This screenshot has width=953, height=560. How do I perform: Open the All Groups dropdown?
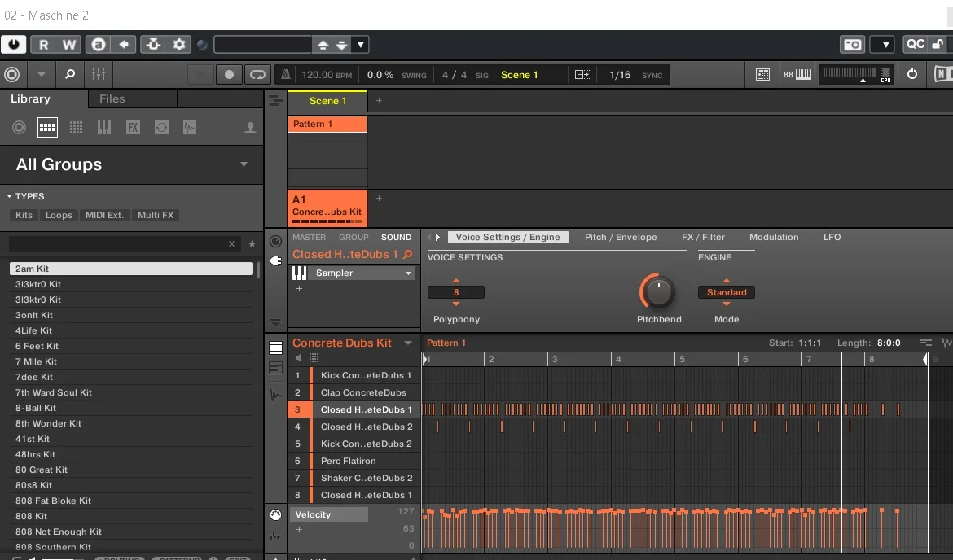click(131, 164)
